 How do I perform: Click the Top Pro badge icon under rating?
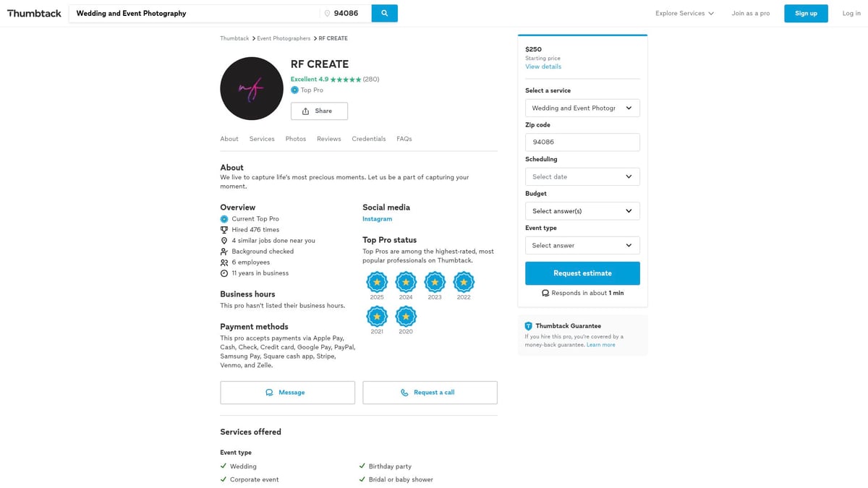[294, 90]
